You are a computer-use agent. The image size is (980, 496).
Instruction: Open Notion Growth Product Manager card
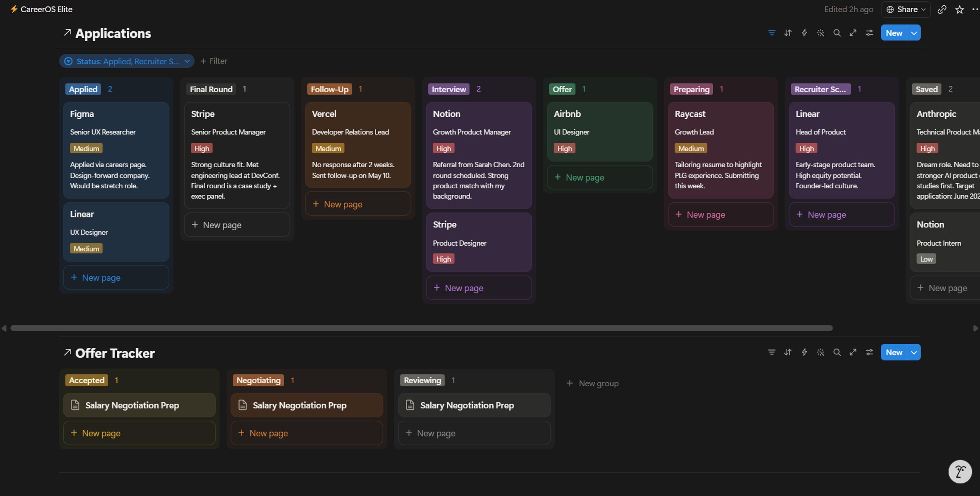point(479,155)
